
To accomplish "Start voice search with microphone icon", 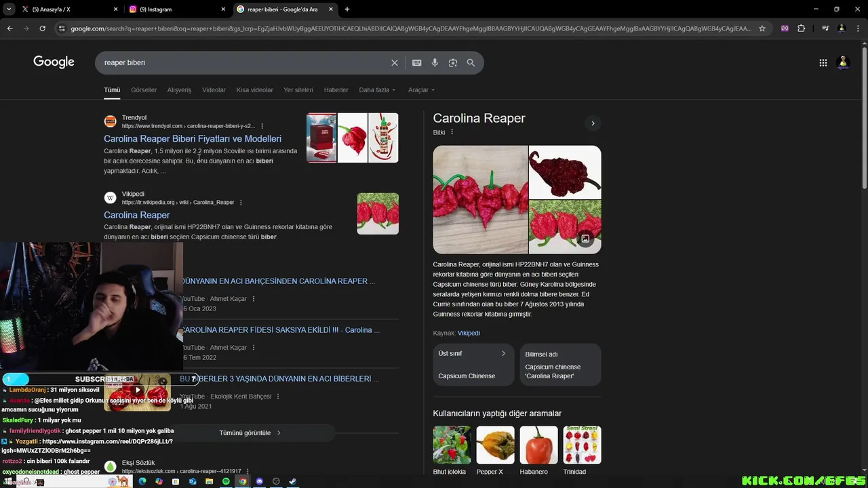I will click(x=435, y=62).
